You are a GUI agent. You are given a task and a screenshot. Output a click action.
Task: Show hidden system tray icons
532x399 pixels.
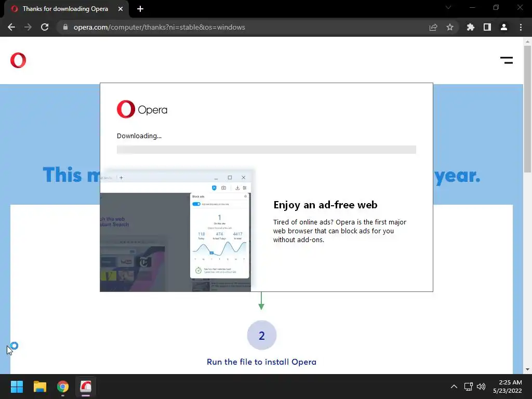pos(454,387)
